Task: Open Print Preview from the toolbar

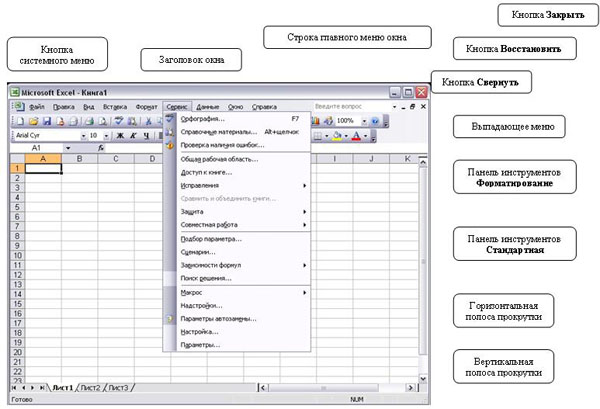Action: click(x=103, y=121)
